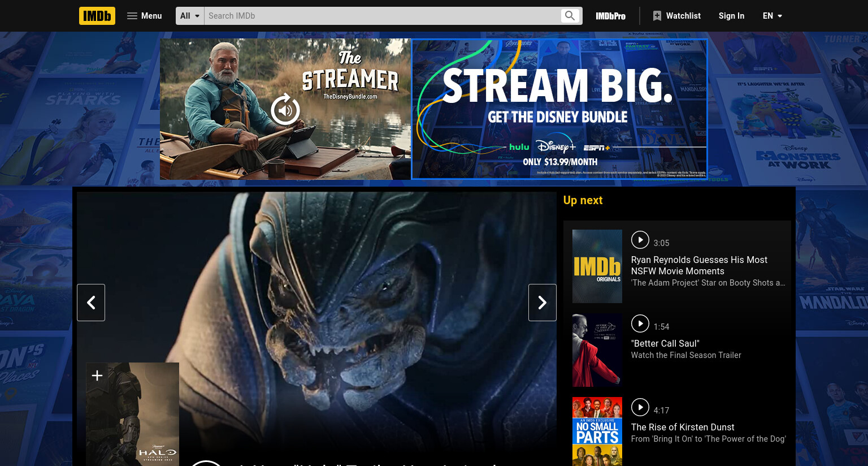Go to next featured trailer slide
This screenshot has height=466, width=868.
[542, 303]
